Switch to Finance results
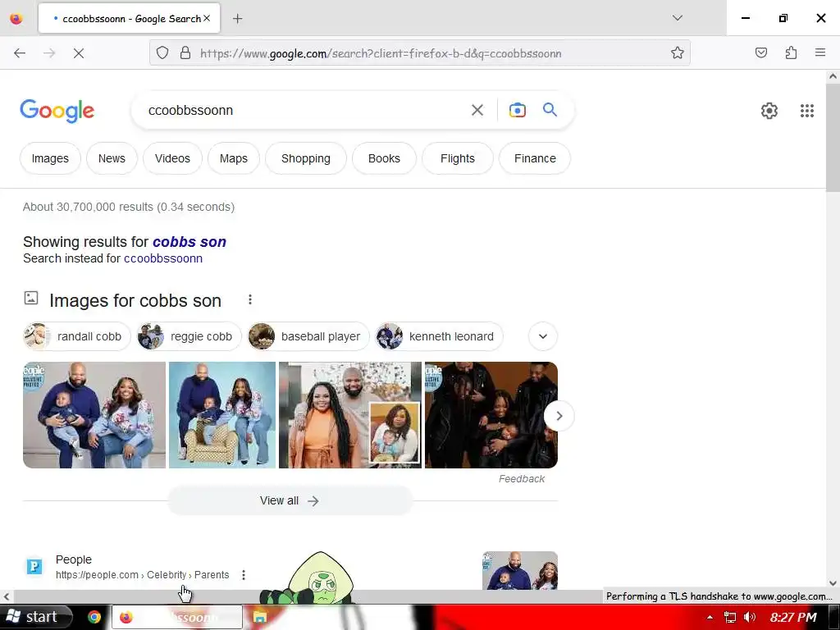840x630 pixels. pos(535,158)
